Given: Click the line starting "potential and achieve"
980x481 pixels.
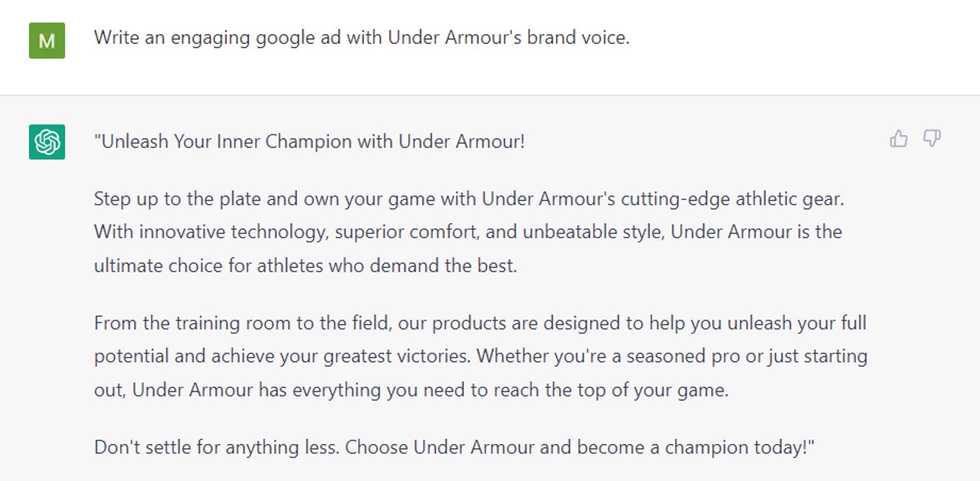Looking at the screenshot, I should 480,356.
